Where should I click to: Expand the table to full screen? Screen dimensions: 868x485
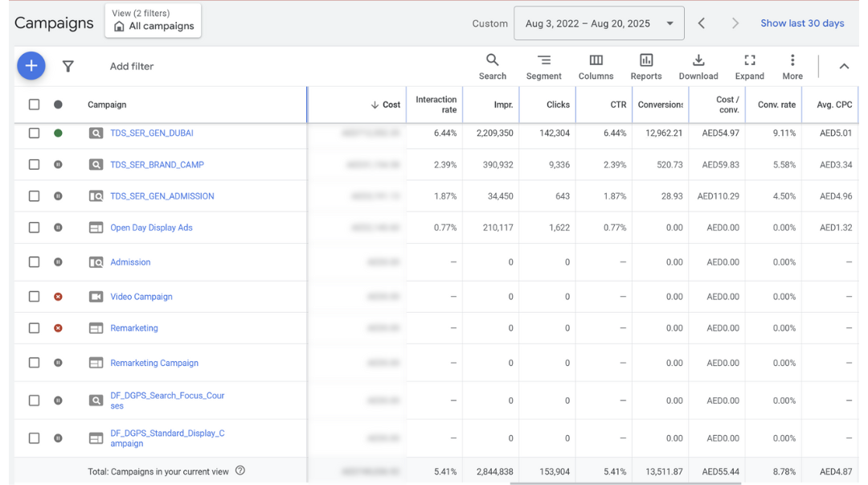coord(749,67)
